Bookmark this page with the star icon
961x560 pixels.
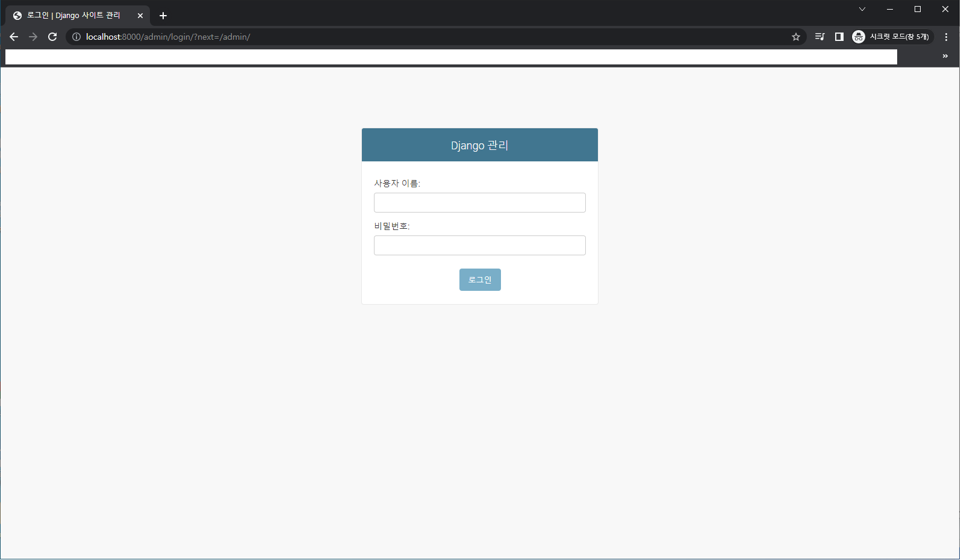(796, 37)
